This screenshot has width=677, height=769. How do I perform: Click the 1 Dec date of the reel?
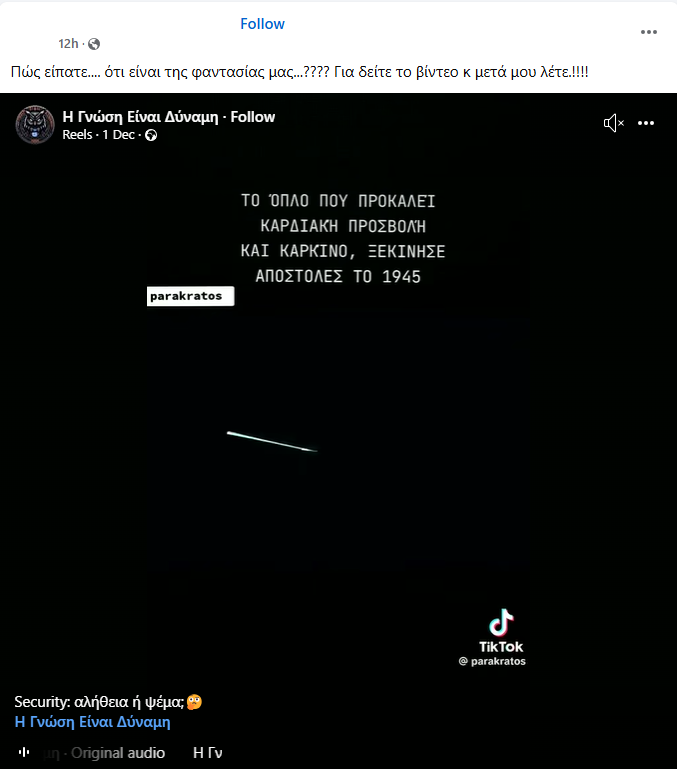(118, 135)
